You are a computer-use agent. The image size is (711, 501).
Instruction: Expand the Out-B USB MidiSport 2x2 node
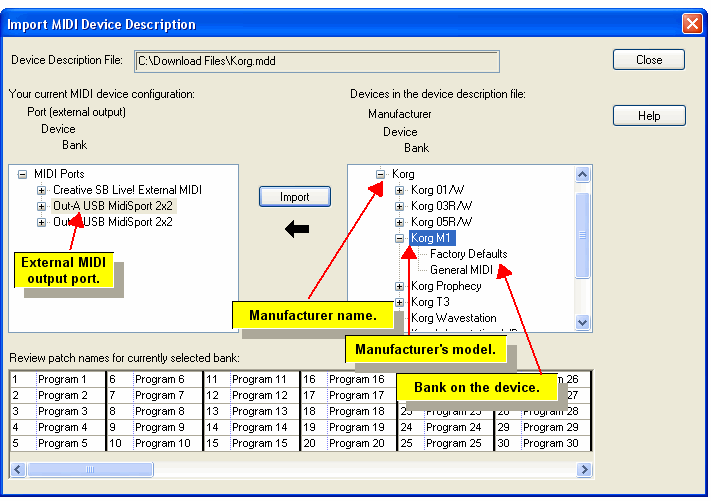(41, 222)
